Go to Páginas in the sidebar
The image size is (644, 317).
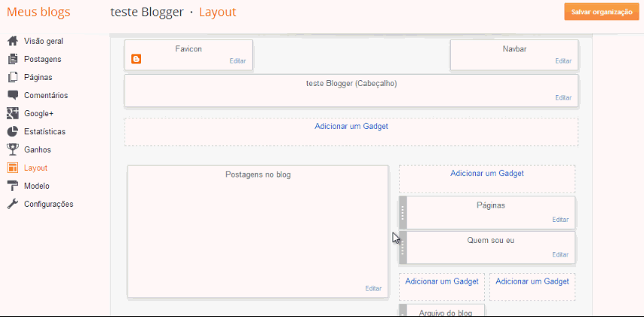[38, 77]
